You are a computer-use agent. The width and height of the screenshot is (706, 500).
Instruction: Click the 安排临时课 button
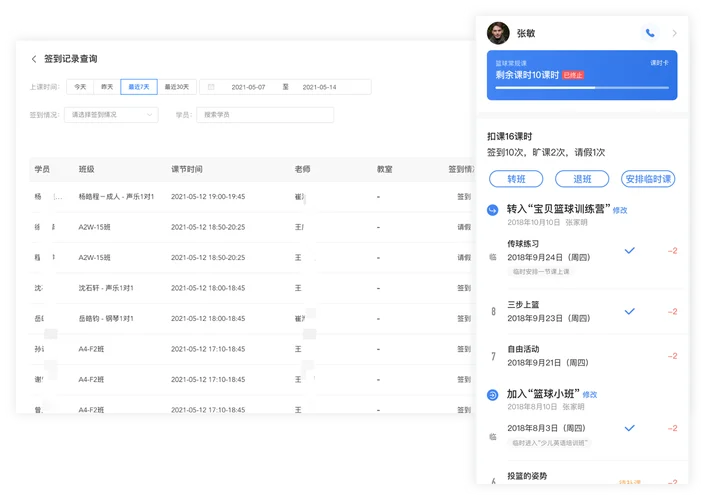[x=648, y=179]
